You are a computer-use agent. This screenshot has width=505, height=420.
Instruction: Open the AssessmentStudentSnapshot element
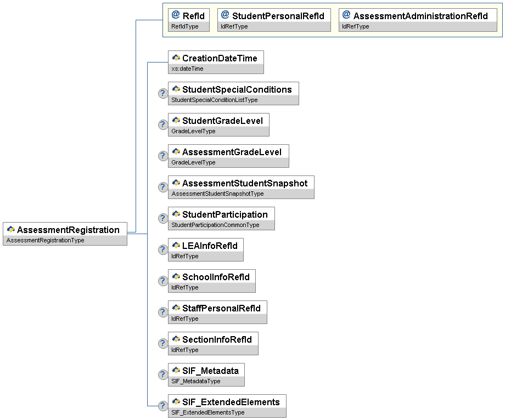(x=244, y=183)
